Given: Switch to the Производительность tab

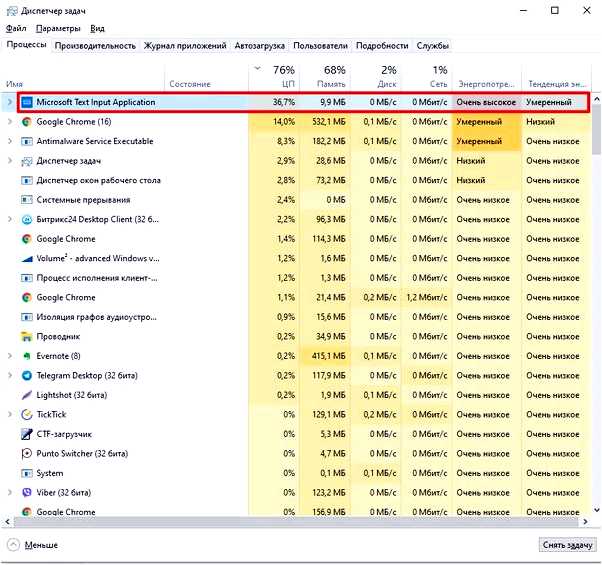Looking at the screenshot, I should point(95,46).
